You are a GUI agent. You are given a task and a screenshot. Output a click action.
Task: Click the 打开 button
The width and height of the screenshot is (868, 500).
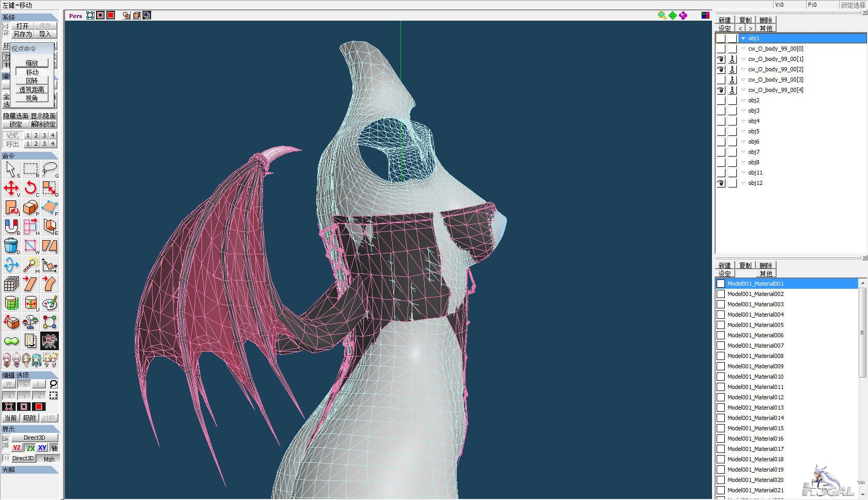22,26
